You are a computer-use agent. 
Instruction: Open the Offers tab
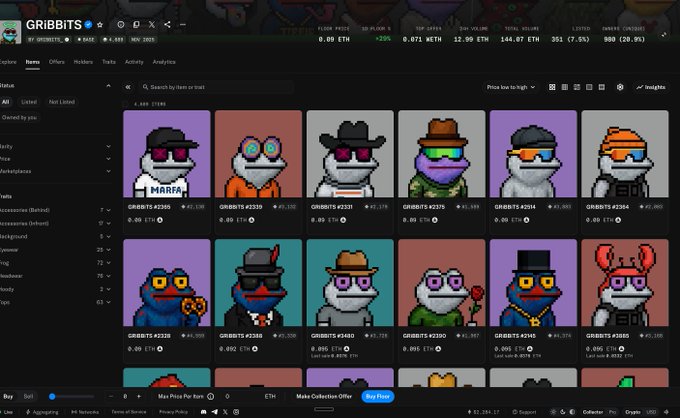click(56, 62)
